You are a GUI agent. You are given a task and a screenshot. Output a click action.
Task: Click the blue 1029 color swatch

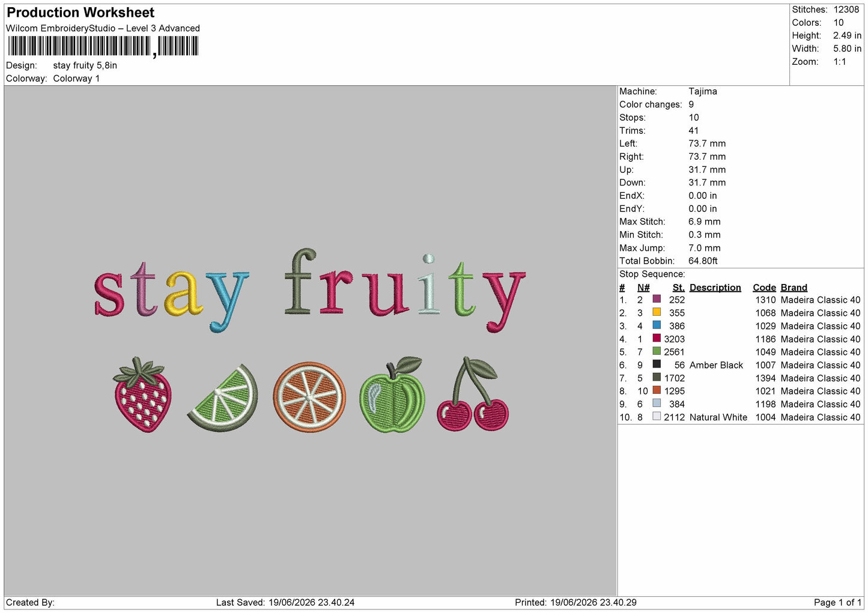pos(657,325)
